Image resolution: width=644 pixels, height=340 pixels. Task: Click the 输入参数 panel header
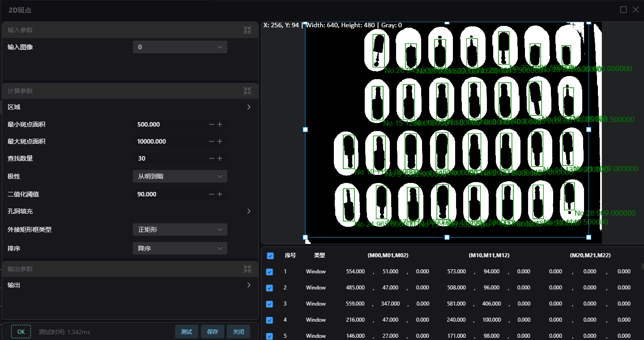(130, 30)
